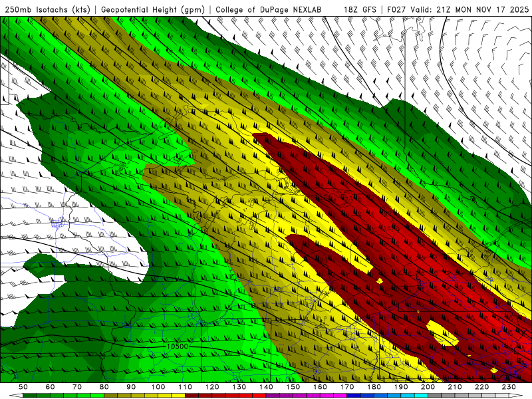This screenshot has height=399, width=532.
Task: Click the 'Geopotential Height (gpm)' title text
Action: click(153, 9)
